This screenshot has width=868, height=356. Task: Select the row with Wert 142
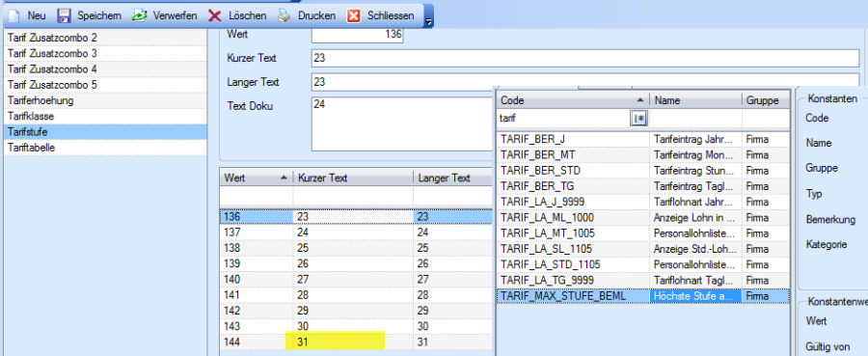(x=356, y=311)
